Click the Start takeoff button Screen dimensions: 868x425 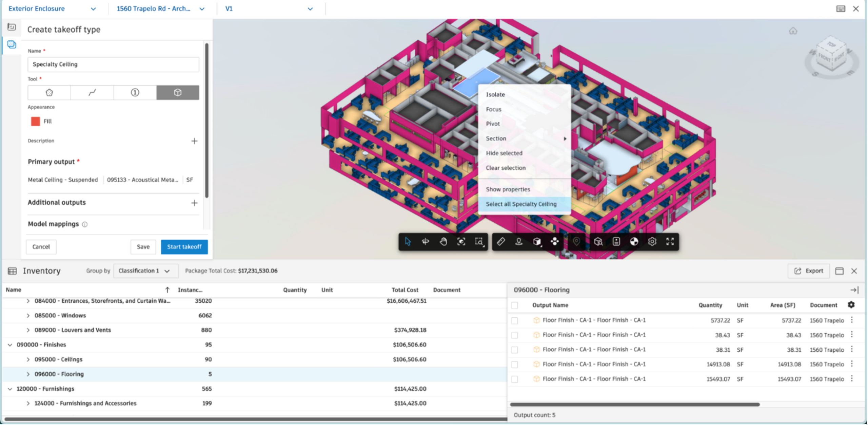tap(184, 247)
